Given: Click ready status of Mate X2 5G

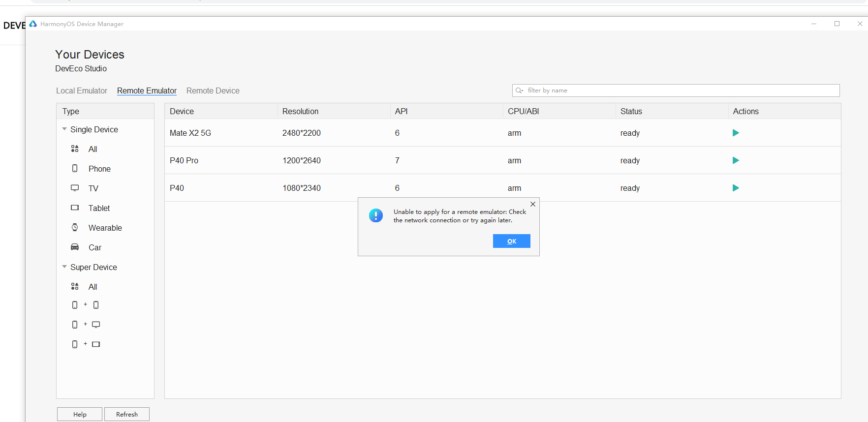Looking at the screenshot, I should pyautogui.click(x=630, y=133).
